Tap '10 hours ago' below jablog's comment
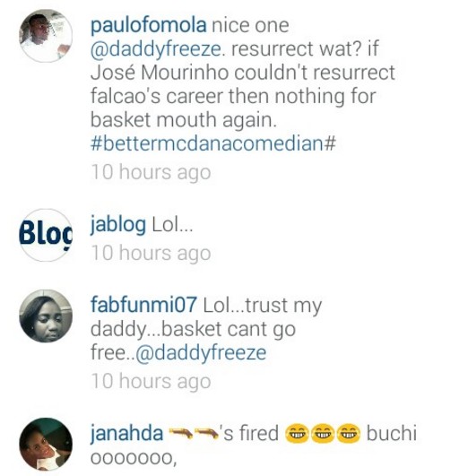This screenshot has height=476, width=459. coord(151,253)
